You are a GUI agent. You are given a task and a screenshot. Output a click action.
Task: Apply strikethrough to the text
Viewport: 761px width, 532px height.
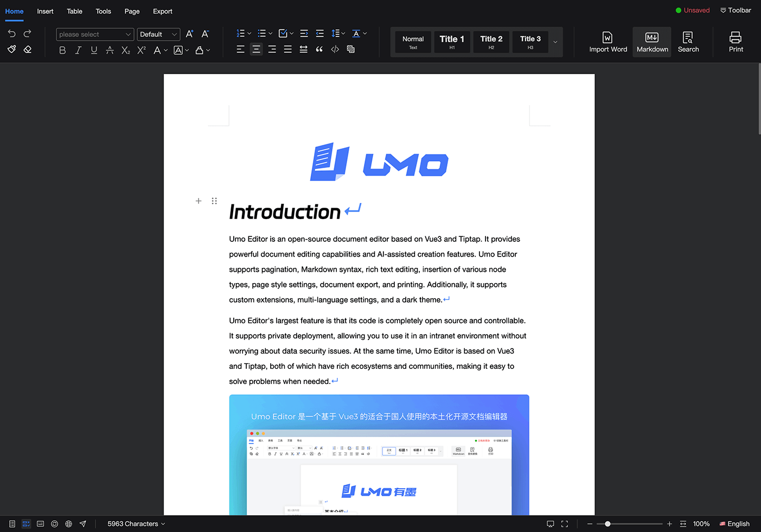tap(110, 50)
